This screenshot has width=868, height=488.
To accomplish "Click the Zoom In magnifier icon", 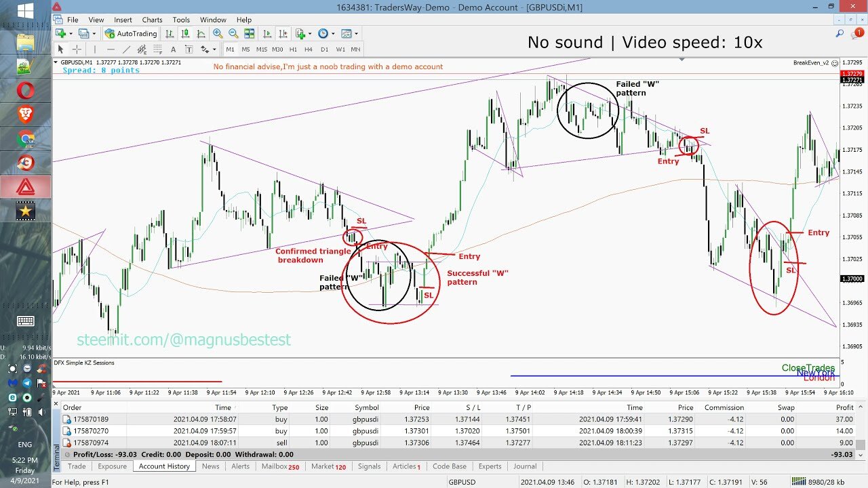I will tap(218, 33).
